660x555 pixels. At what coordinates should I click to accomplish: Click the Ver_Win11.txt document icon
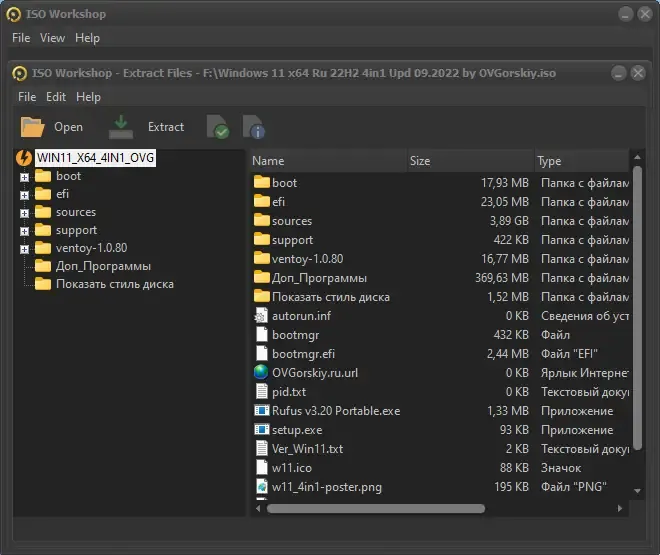[261, 448]
